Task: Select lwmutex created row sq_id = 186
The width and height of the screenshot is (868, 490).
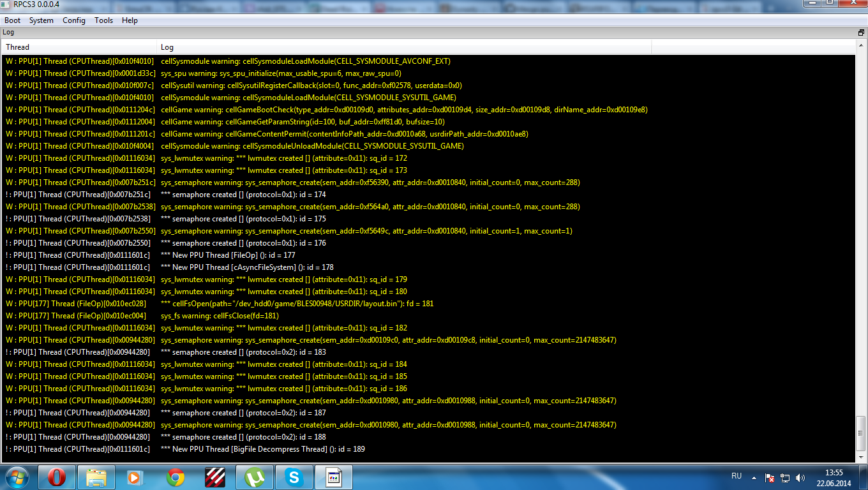Action: (x=428, y=389)
